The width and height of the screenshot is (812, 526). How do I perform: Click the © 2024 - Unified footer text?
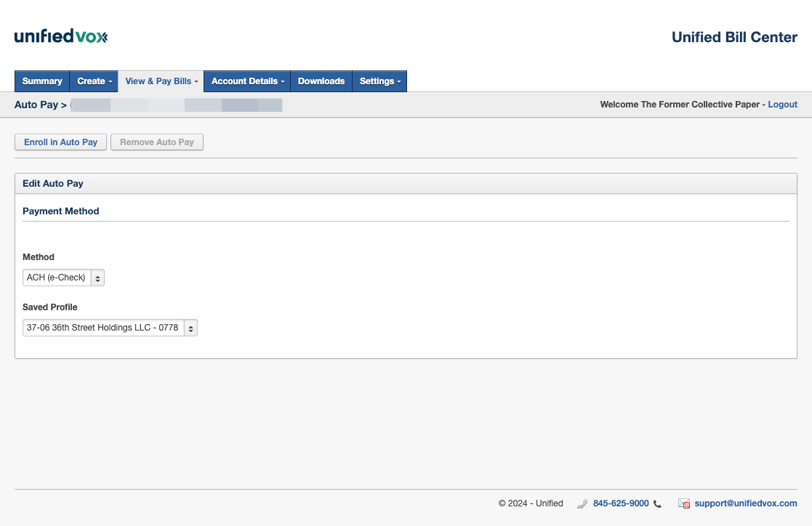tap(530, 503)
